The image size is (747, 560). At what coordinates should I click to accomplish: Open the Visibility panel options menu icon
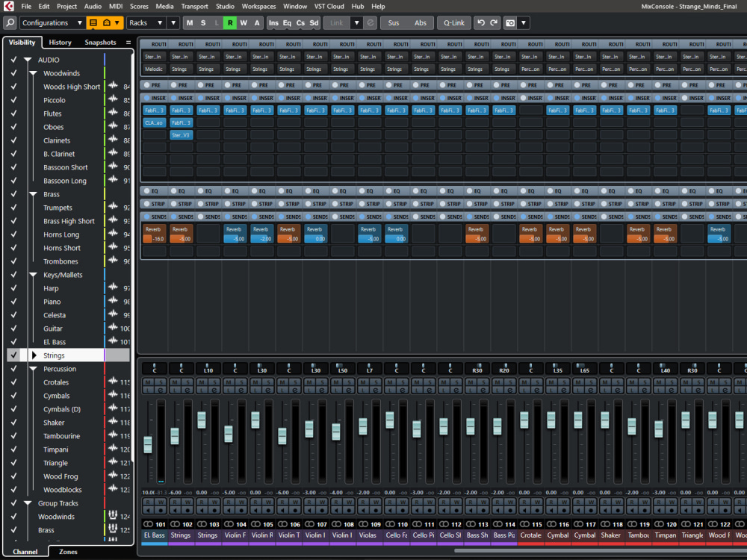[128, 43]
